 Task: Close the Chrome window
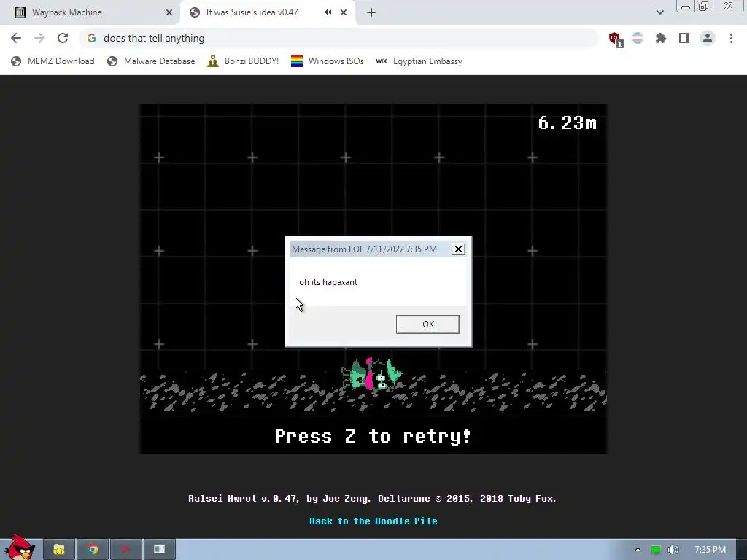(x=729, y=6)
